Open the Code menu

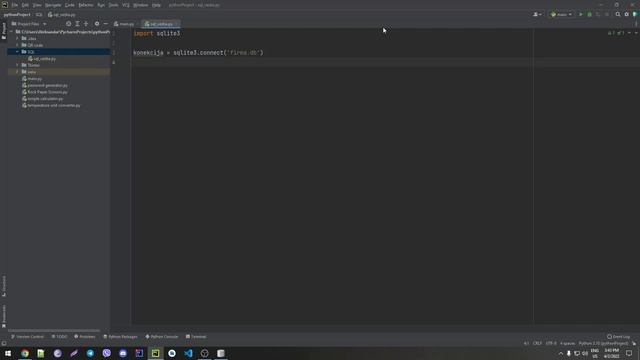[x=70, y=5]
